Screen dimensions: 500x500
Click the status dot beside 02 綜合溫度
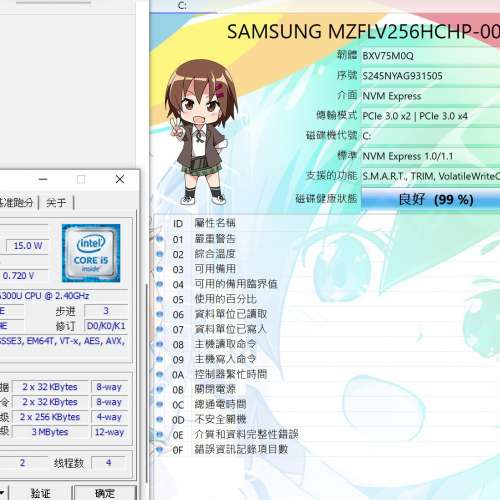coord(160,254)
